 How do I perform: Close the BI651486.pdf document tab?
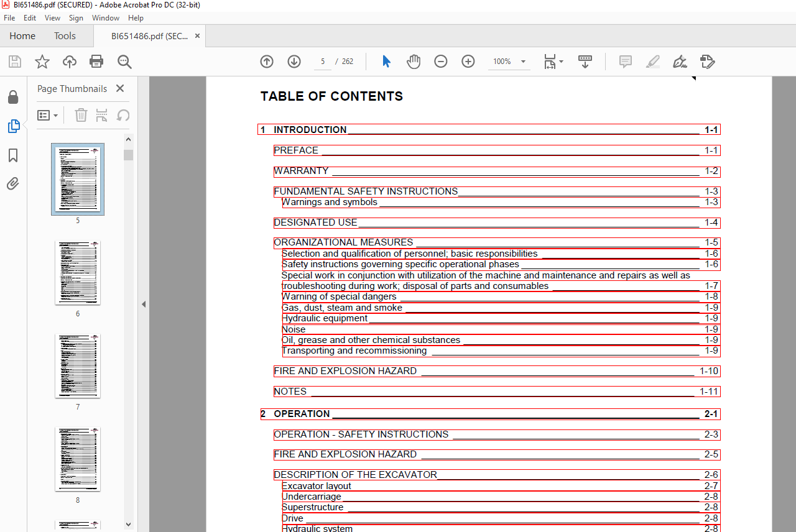(198, 36)
